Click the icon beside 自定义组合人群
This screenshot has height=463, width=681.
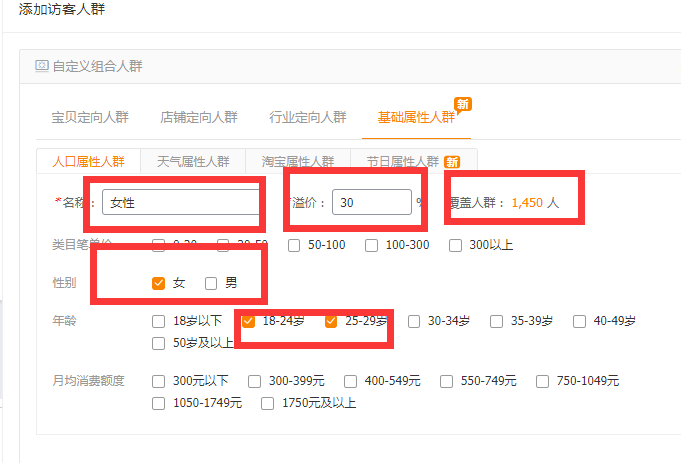click(x=42, y=66)
